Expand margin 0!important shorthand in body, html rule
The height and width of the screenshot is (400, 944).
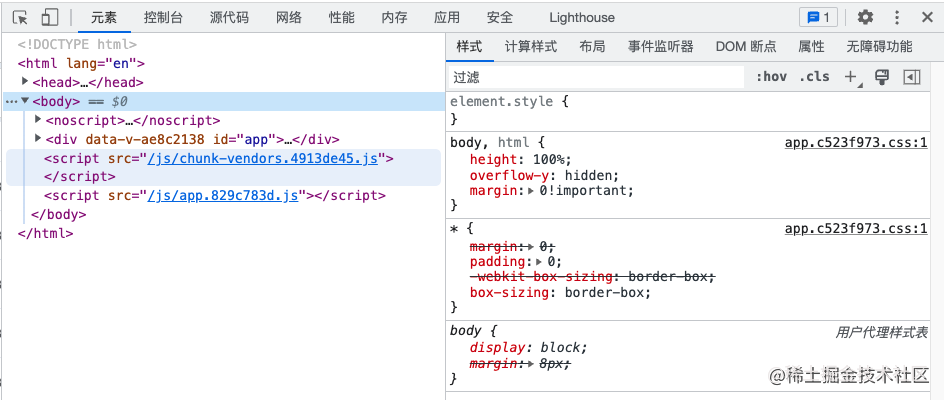[x=531, y=191]
